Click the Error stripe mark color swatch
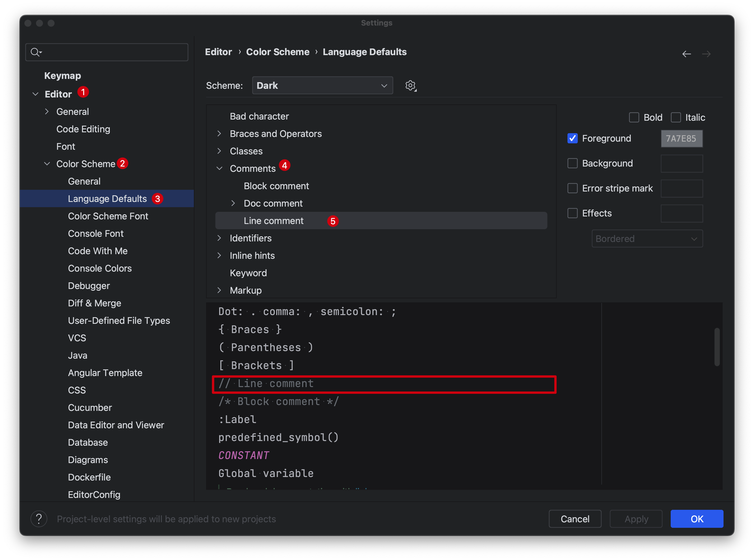This screenshot has height=560, width=754. [x=681, y=189]
